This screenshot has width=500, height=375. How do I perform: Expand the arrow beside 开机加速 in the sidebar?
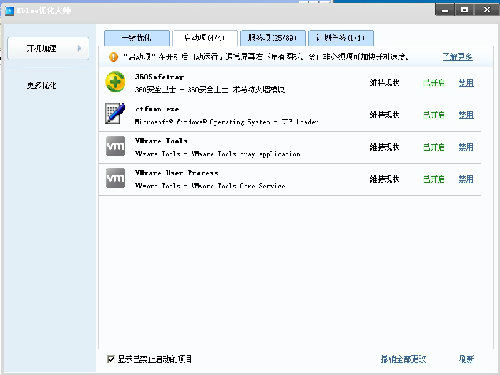pos(79,49)
